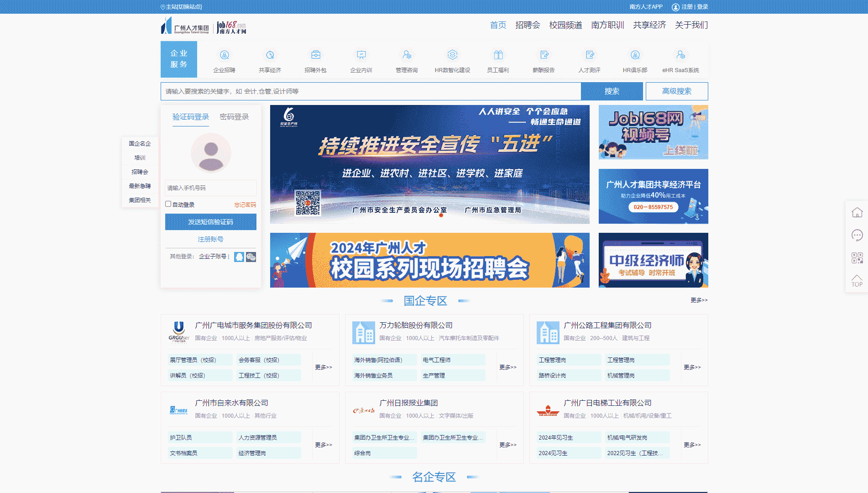Click the carousel indicator dot on banner
Viewport: 868px width, 493px height.
coord(441,215)
